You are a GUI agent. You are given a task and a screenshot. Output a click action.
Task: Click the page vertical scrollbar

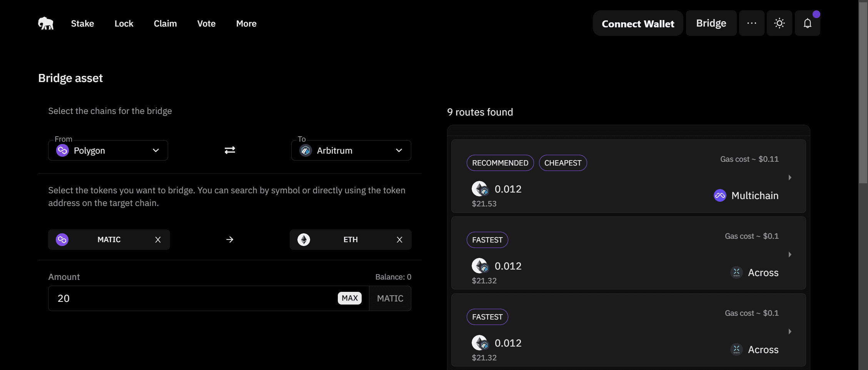tap(863, 92)
